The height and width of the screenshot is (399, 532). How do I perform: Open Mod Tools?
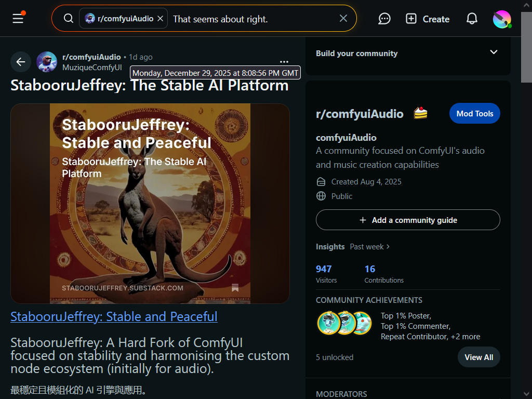[475, 113]
